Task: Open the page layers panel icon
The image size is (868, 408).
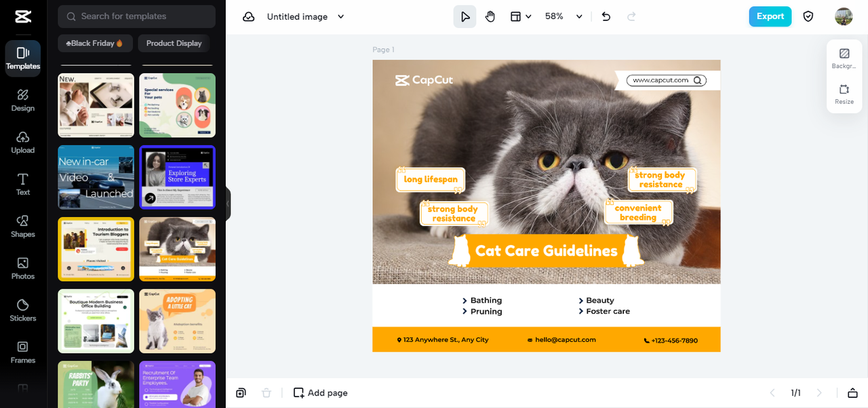Action: (x=852, y=392)
